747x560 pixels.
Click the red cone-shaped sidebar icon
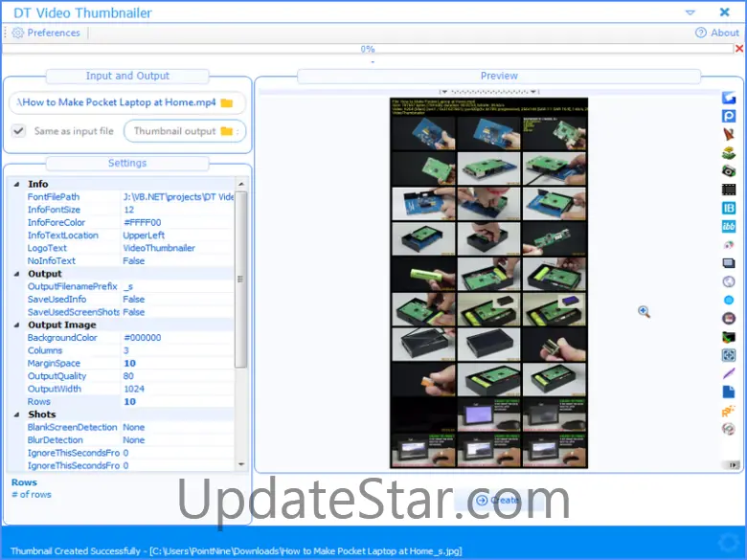(729, 134)
